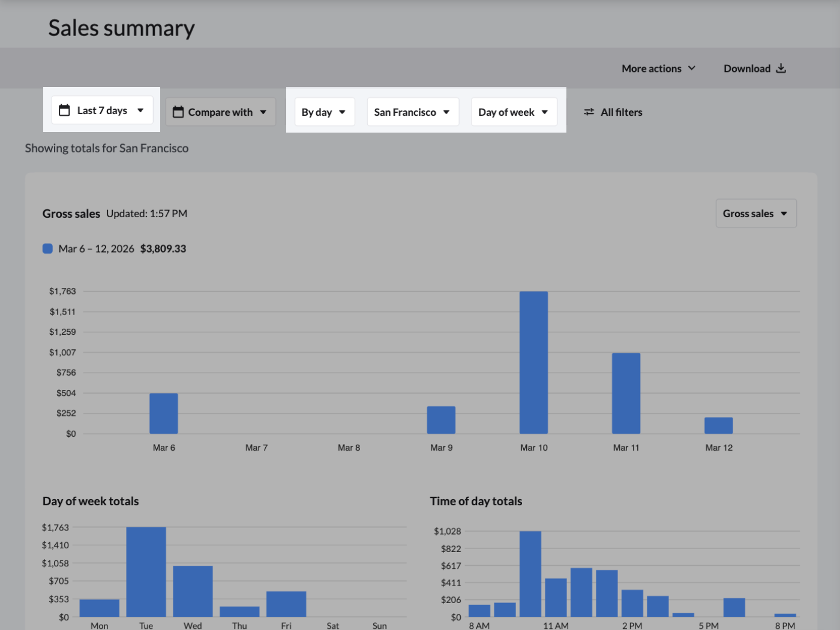840x630 pixels.
Task: Click the caret arrow on Day of week
Action: [x=545, y=112]
